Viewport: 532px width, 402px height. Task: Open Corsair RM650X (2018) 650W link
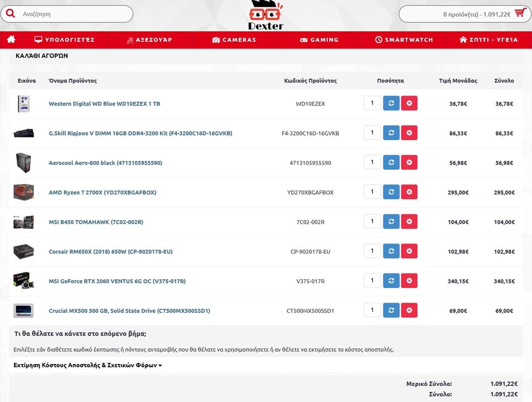tap(111, 251)
